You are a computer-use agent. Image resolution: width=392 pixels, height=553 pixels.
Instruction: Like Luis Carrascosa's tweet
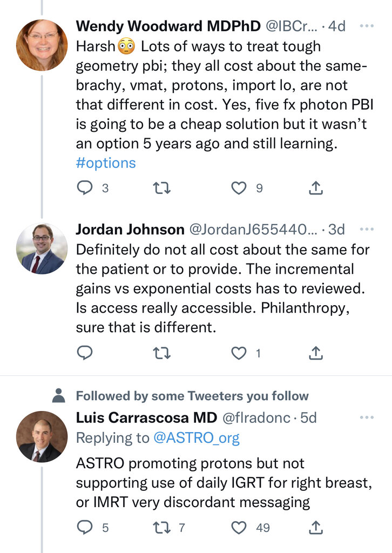click(239, 527)
